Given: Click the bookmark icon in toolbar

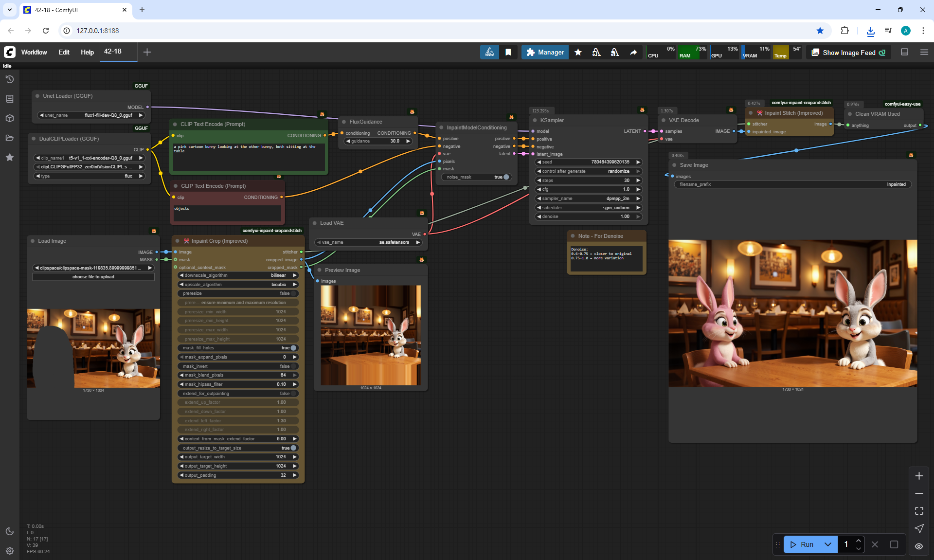Looking at the screenshot, I should pyautogui.click(x=508, y=53).
